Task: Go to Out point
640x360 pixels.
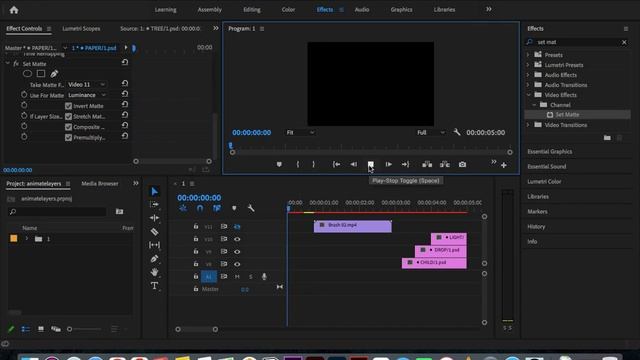Action: click(x=405, y=164)
